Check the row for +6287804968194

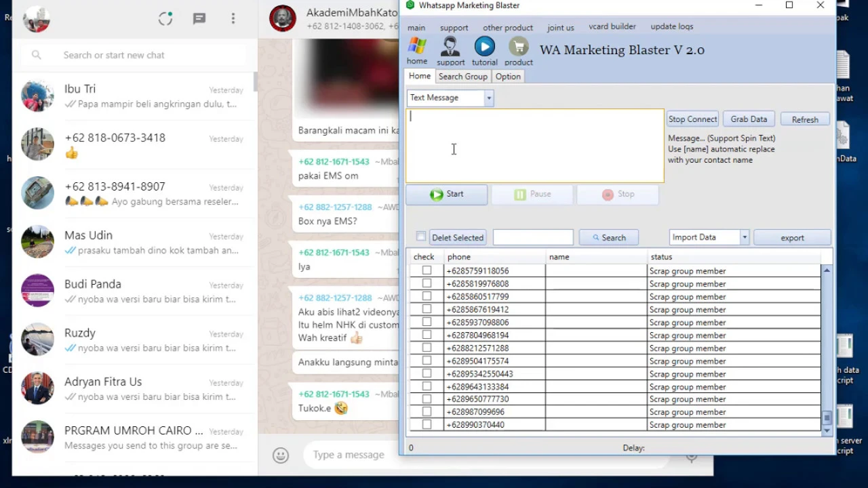pos(427,335)
